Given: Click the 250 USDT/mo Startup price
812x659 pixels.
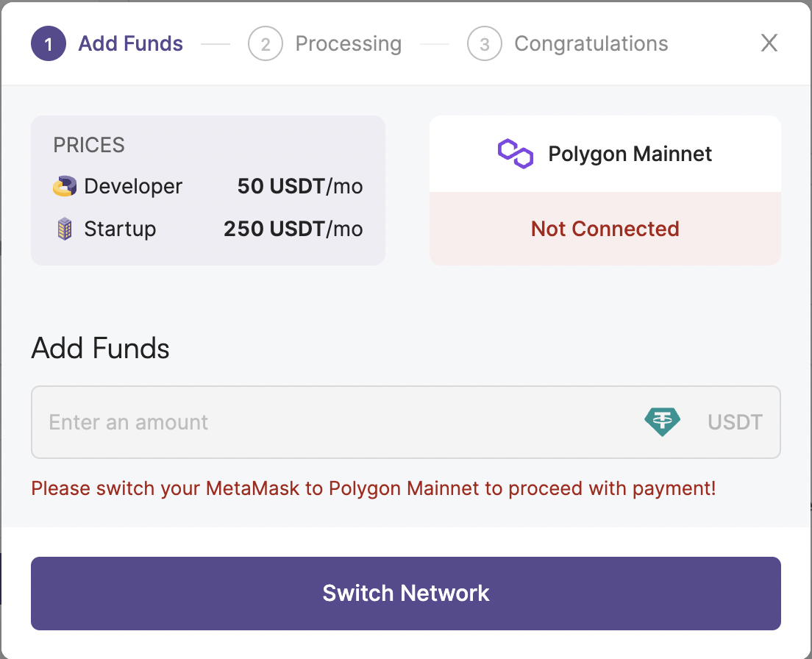Looking at the screenshot, I should tap(293, 229).
